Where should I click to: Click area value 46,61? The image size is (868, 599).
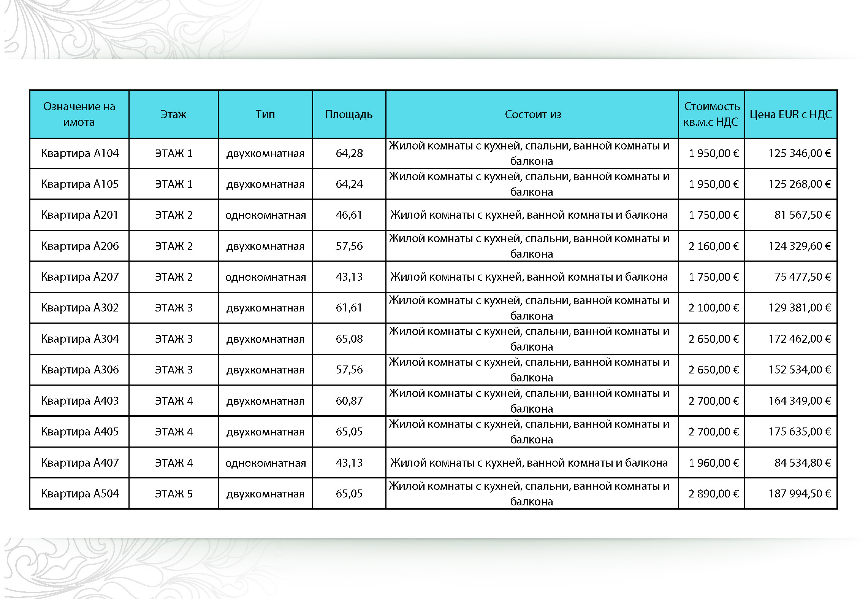tap(349, 215)
